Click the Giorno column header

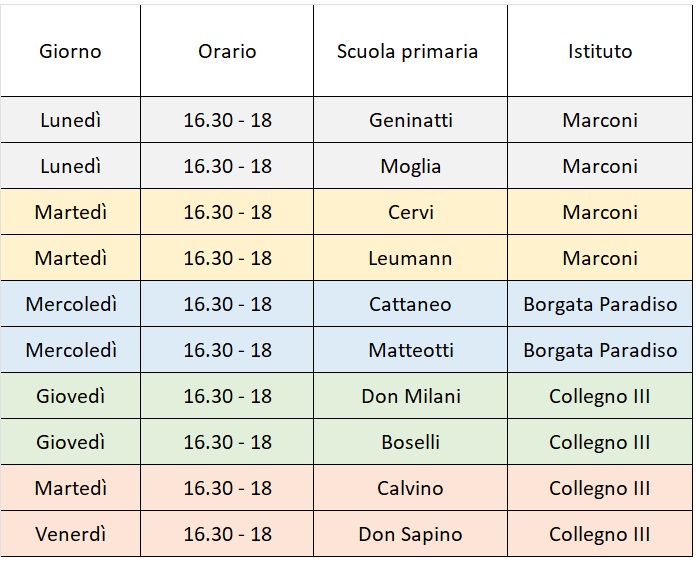click(70, 51)
